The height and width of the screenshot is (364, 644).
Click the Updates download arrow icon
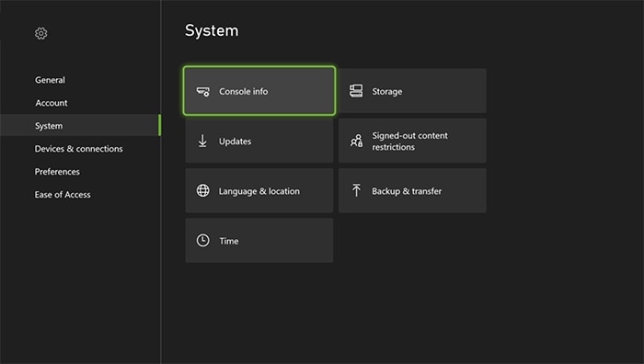pos(202,141)
